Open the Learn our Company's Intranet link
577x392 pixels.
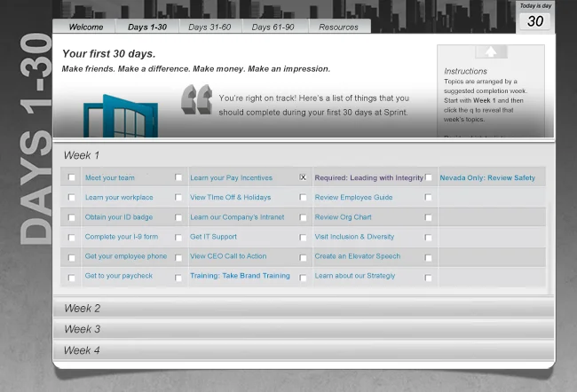click(x=237, y=217)
